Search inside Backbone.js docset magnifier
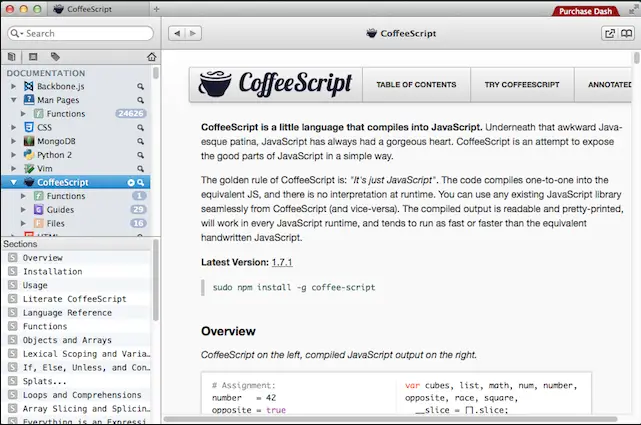Screen dimensions: 641x425 (x=140, y=86)
